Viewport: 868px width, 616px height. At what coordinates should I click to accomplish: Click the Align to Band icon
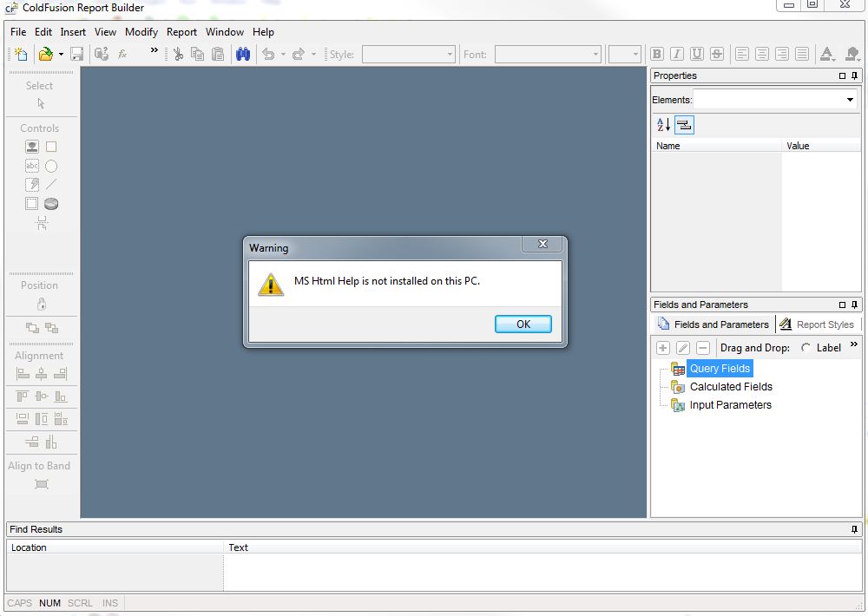42,484
